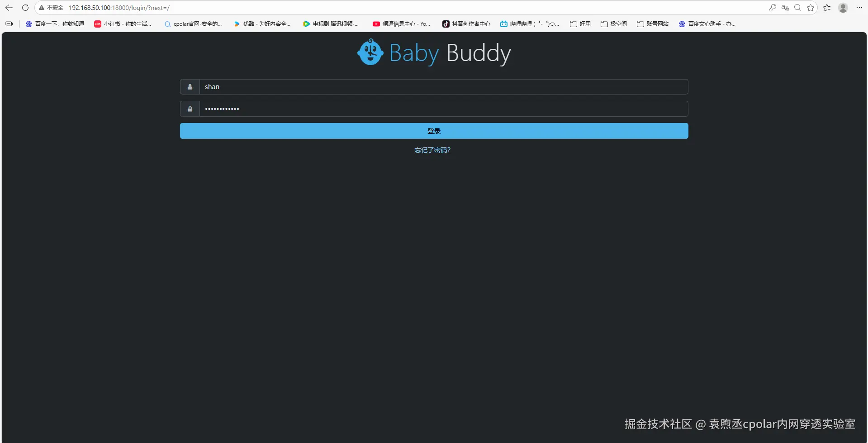Viewport: 868px width, 443px height.
Task: Open the 抖音创作者中心 bookmark
Action: [x=466, y=24]
